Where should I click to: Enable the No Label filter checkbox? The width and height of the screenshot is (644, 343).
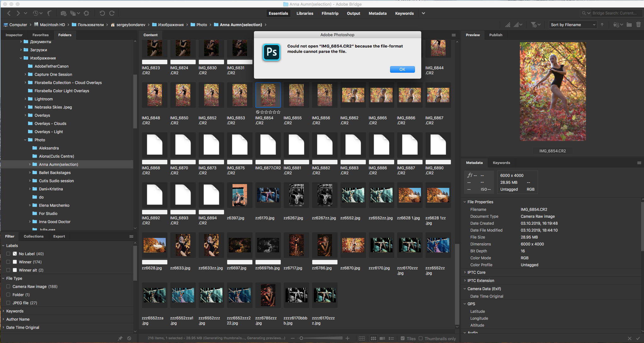click(8, 254)
